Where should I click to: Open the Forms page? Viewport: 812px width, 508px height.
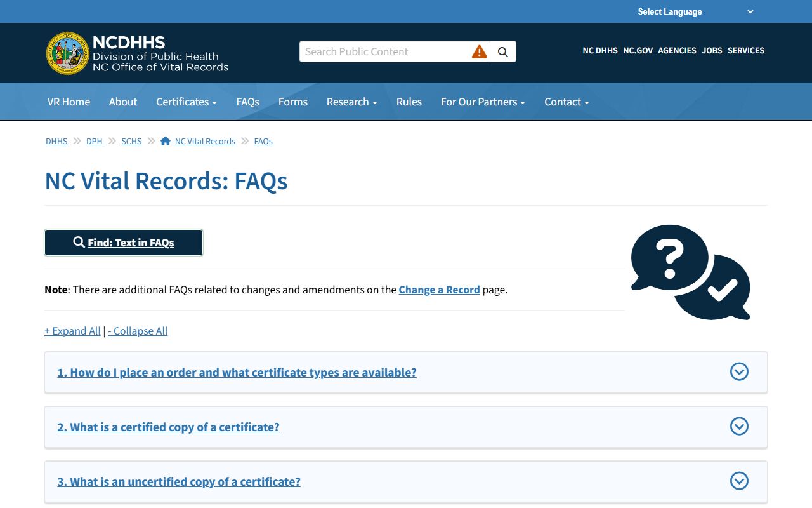tap(293, 102)
